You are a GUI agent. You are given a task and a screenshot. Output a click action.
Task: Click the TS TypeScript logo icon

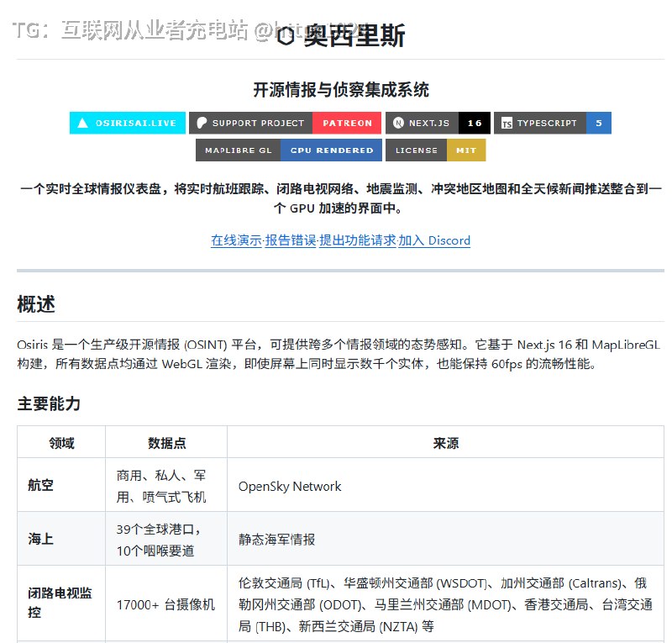(507, 124)
